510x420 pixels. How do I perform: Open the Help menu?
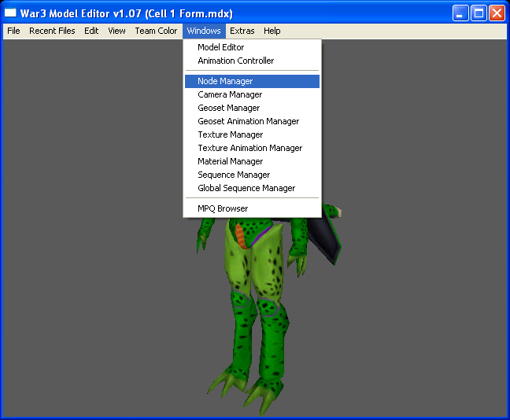coord(272,31)
